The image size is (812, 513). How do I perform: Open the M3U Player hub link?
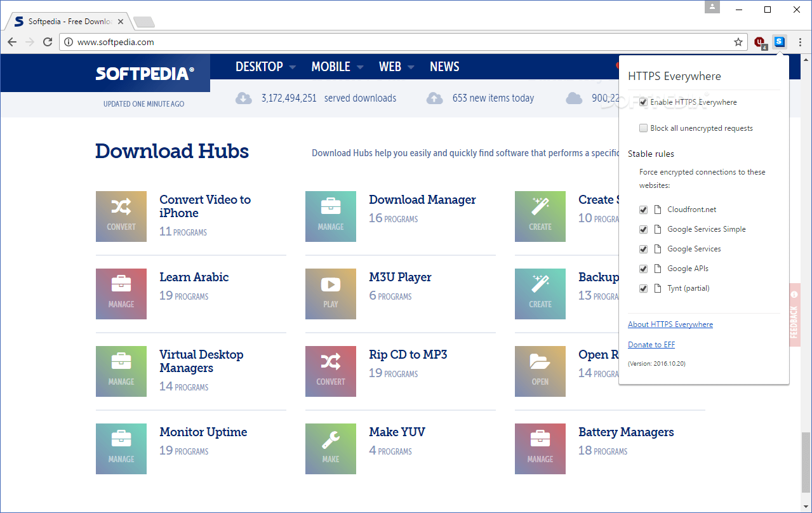click(x=400, y=277)
